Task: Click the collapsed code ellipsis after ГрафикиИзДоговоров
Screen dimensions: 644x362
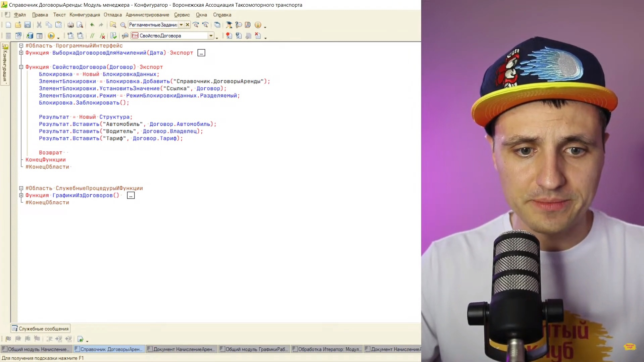Action: point(131,196)
